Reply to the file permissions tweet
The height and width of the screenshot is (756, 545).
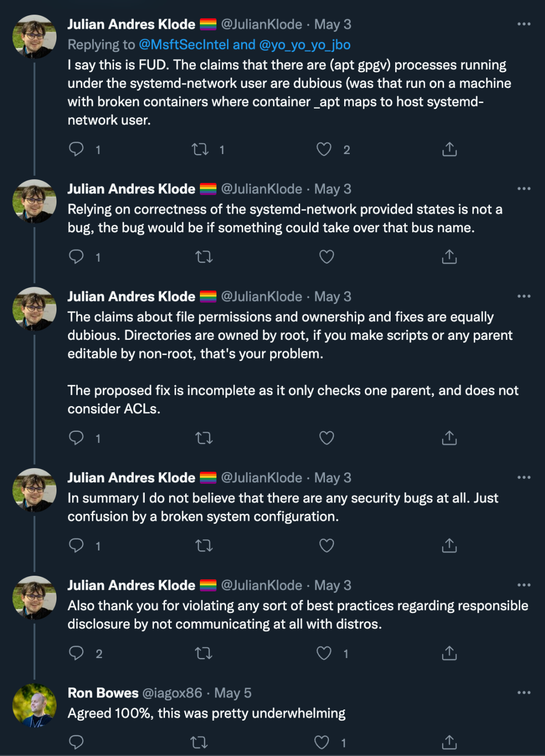coord(76,438)
